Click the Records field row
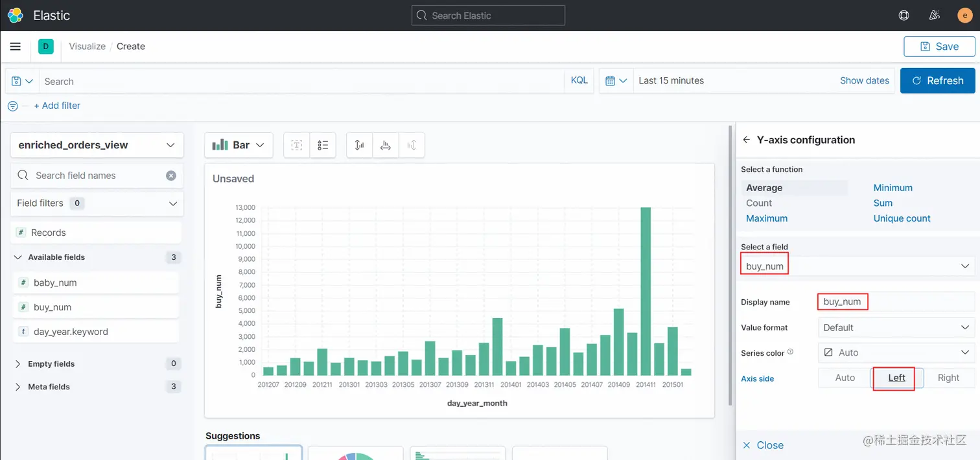 tap(97, 233)
